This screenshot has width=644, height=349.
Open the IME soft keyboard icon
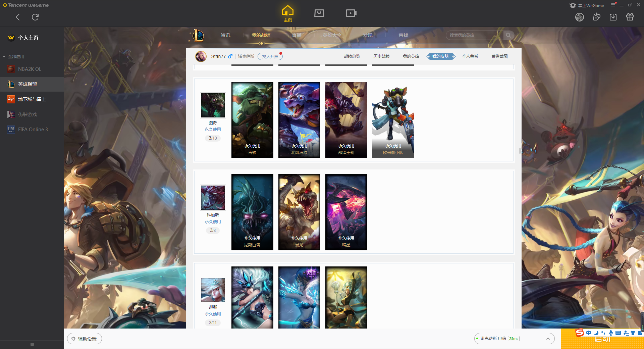pyautogui.click(x=618, y=333)
